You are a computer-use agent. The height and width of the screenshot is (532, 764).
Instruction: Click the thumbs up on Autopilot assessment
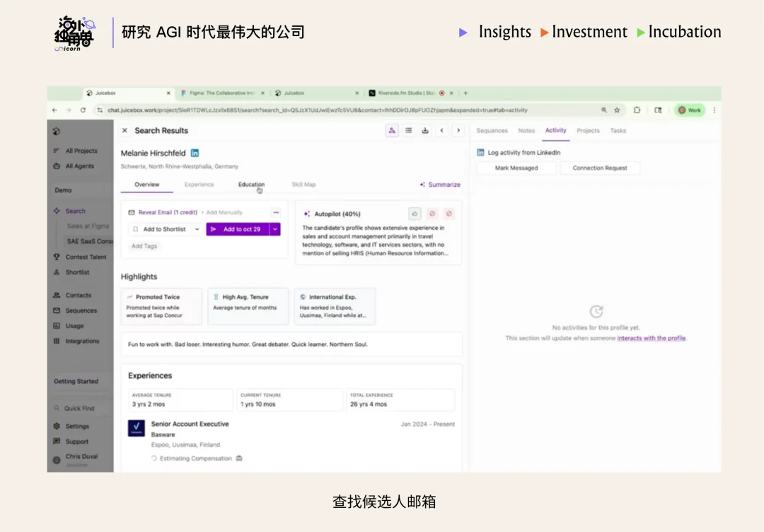(x=415, y=213)
